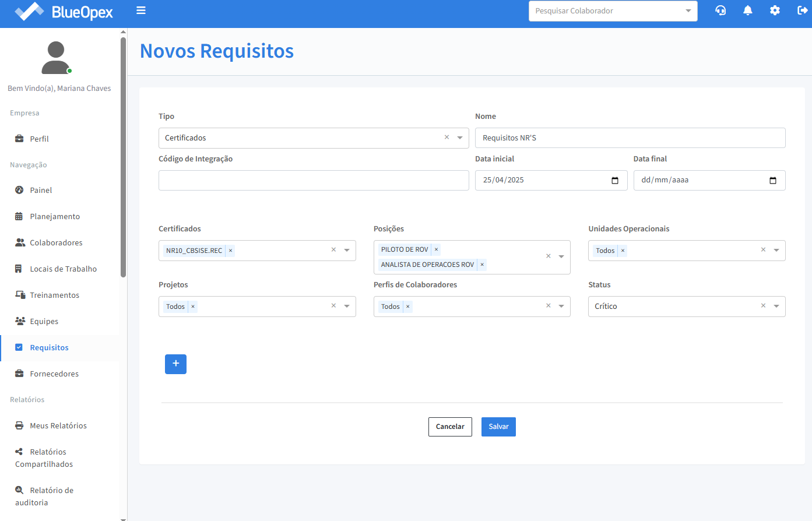
Task: Open the support headset icon
Action: pyautogui.click(x=720, y=10)
